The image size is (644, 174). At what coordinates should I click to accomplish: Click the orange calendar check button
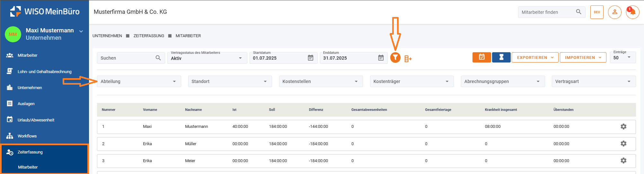click(481, 57)
